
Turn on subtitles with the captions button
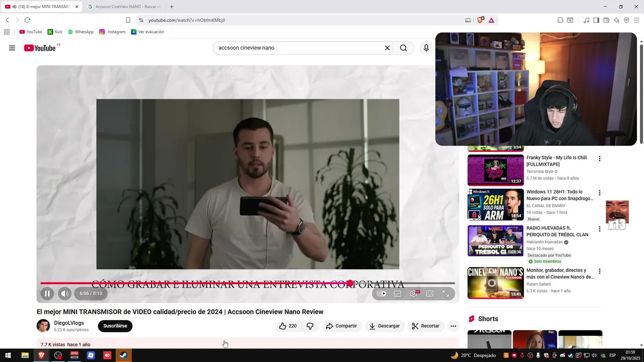[x=397, y=294]
